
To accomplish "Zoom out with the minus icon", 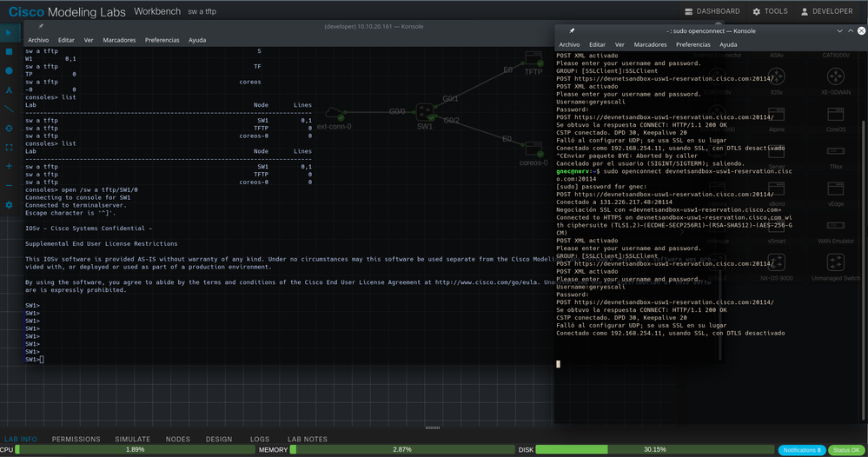I will pyautogui.click(x=9, y=185).
